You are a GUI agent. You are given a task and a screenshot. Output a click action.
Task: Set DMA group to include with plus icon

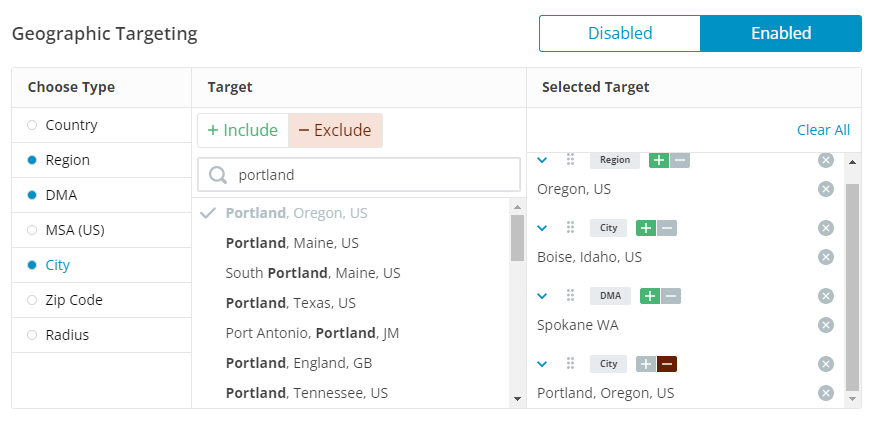point(650,296)
